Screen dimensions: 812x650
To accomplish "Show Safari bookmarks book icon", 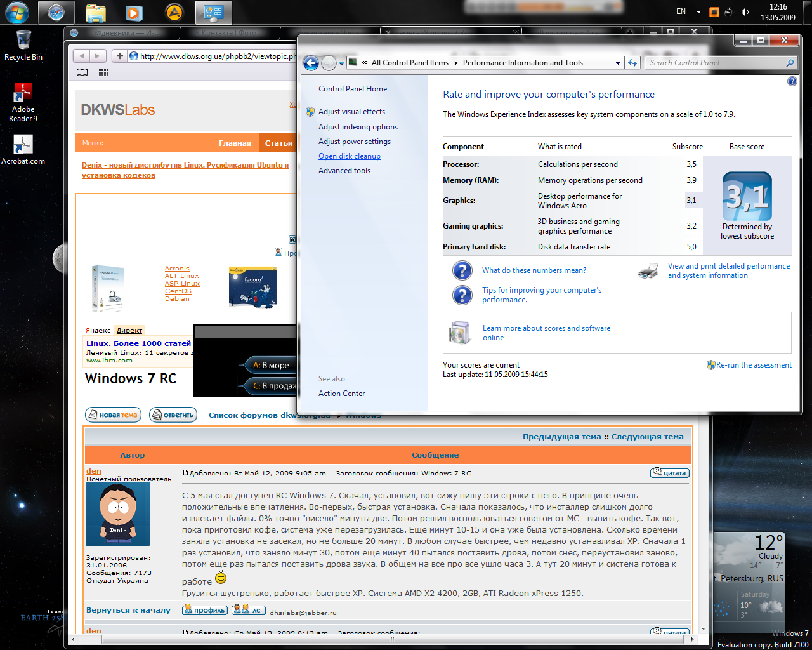I will click(82, 72).
